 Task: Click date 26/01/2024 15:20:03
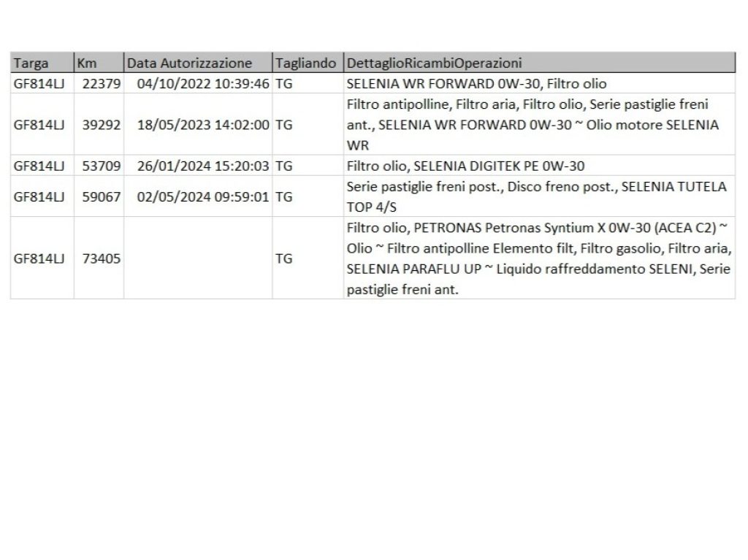click(x=198, y=166)
